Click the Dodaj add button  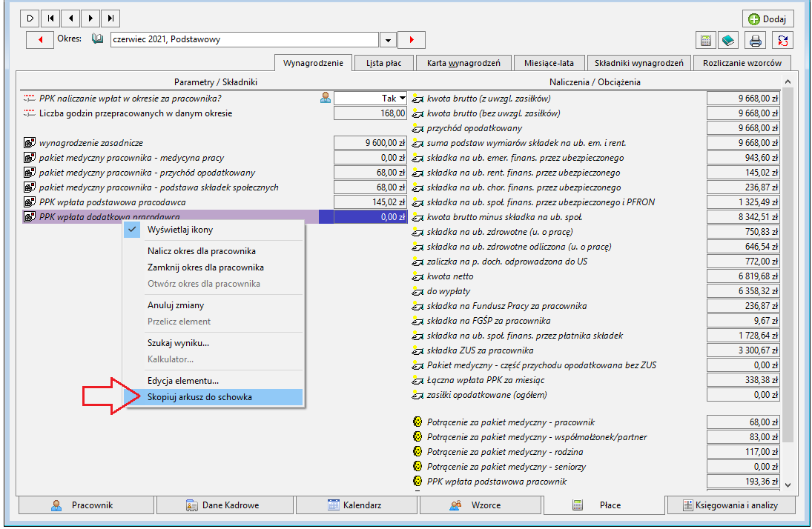point(768,19)
